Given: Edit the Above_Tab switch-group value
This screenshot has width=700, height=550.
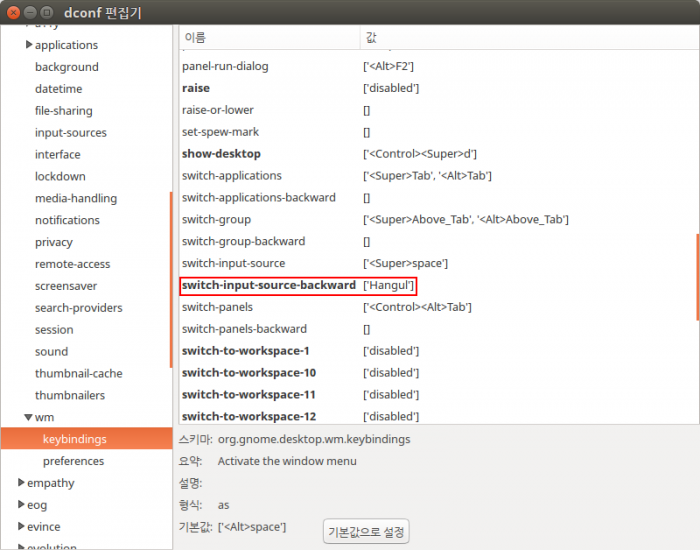Looking at the screenshot, I should [x=466, y=219].
